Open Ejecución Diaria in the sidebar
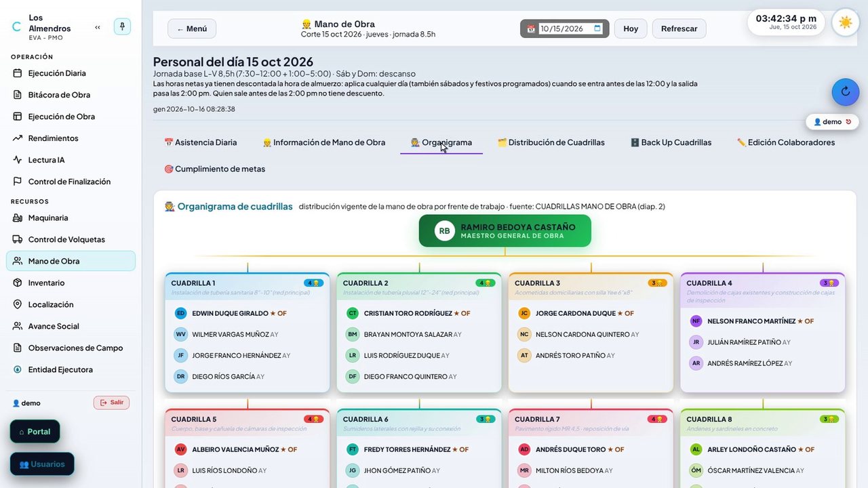868x488 pixels. coord(71,73)
